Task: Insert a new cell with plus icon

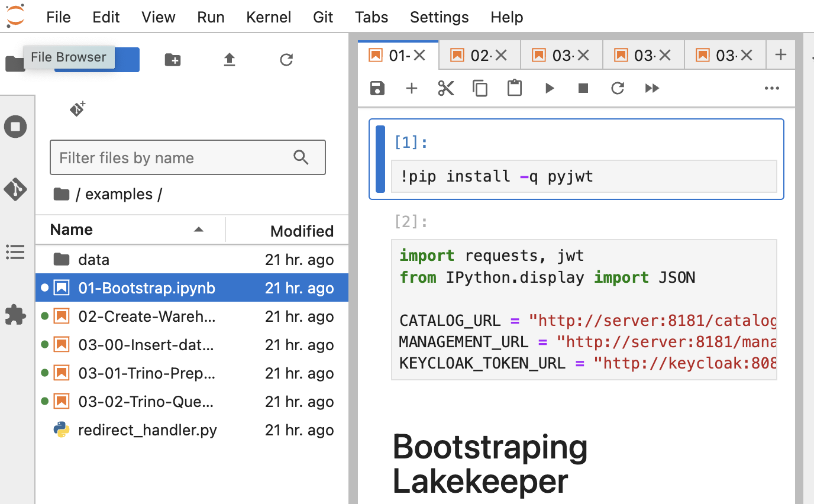Action: [x=412, y=88]
